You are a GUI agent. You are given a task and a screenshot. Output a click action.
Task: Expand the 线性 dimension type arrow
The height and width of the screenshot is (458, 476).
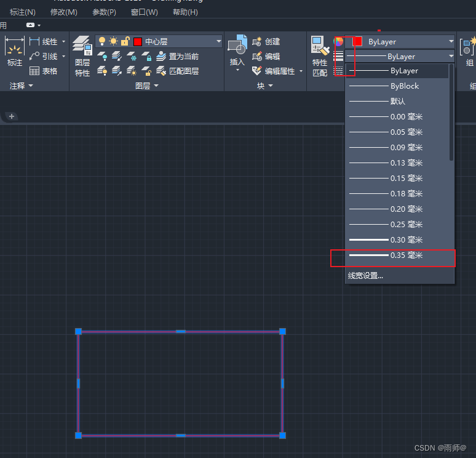(x=64, y=41)
